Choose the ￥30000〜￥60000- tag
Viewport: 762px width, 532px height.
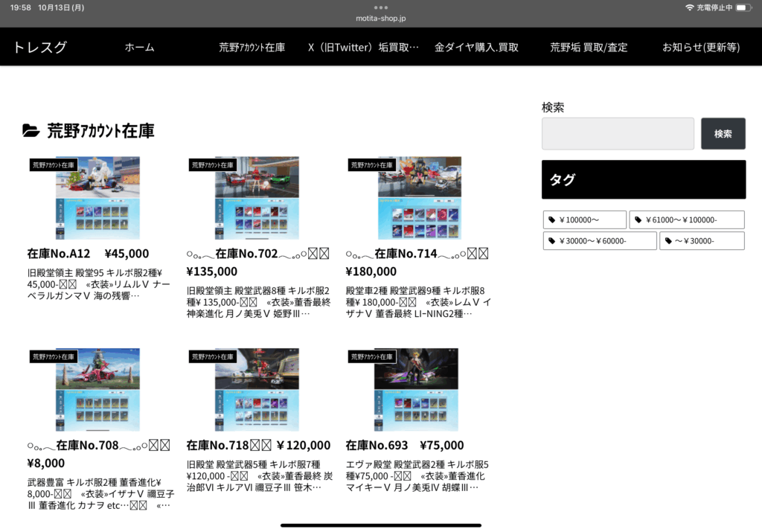click(600, 241)
